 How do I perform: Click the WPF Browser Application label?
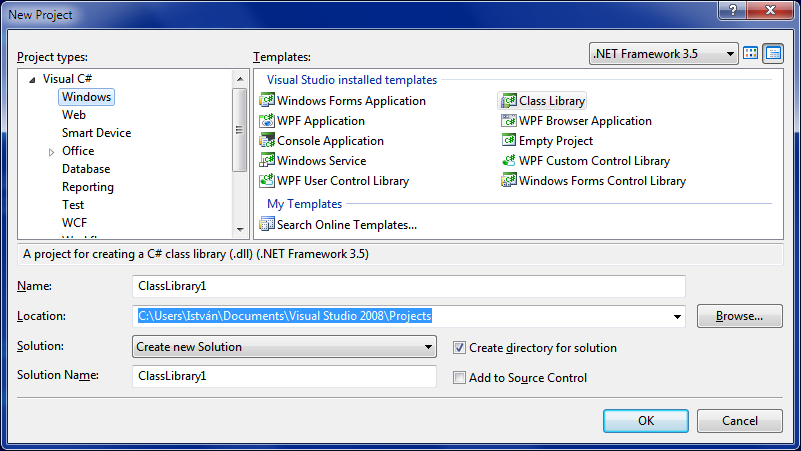pos(585,121)
